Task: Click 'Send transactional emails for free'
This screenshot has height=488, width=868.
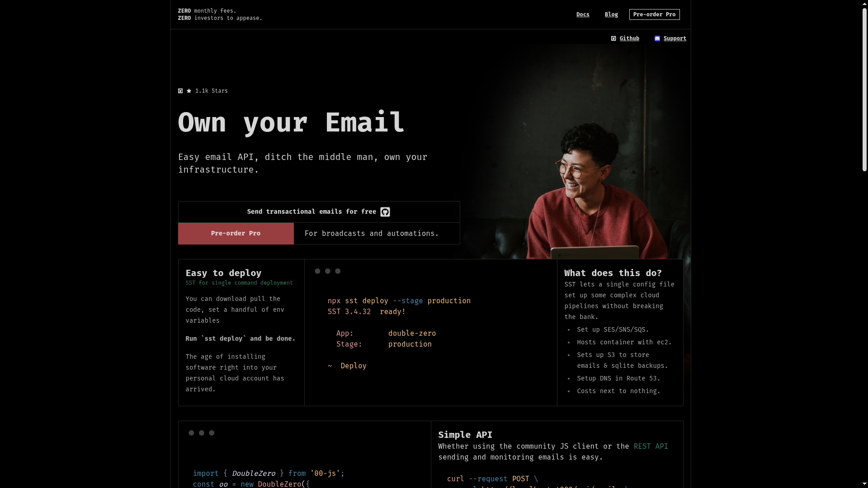Action: [x=319, y=212]
